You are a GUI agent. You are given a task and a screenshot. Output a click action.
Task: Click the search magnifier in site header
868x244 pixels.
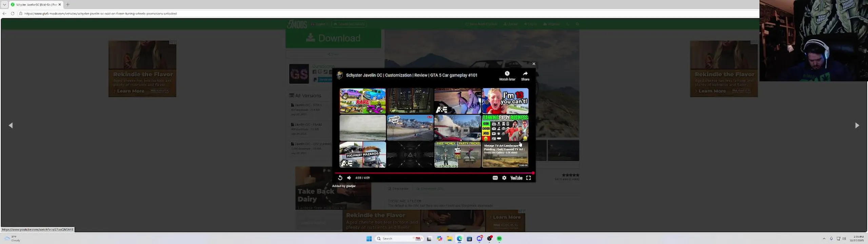pos(577,24)
